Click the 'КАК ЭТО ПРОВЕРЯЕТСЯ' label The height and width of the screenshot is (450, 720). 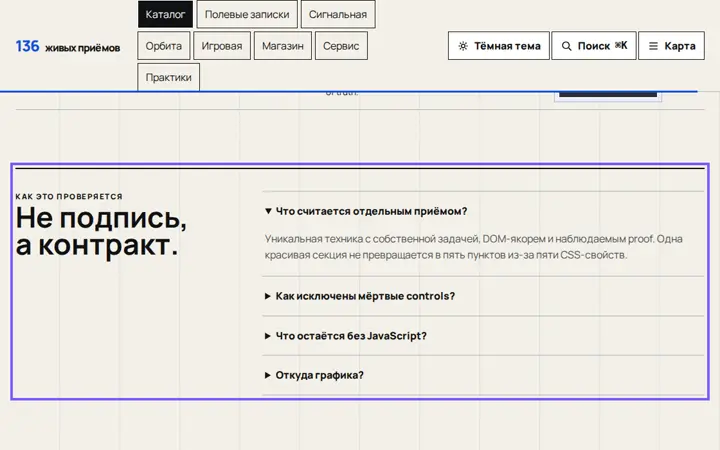click(x=69, y=197)
